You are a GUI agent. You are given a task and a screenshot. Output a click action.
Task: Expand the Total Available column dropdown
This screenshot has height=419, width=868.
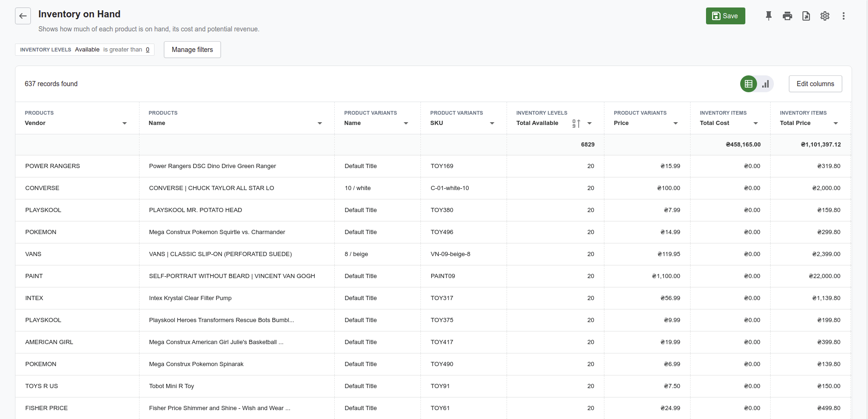(x=589, y=123)
